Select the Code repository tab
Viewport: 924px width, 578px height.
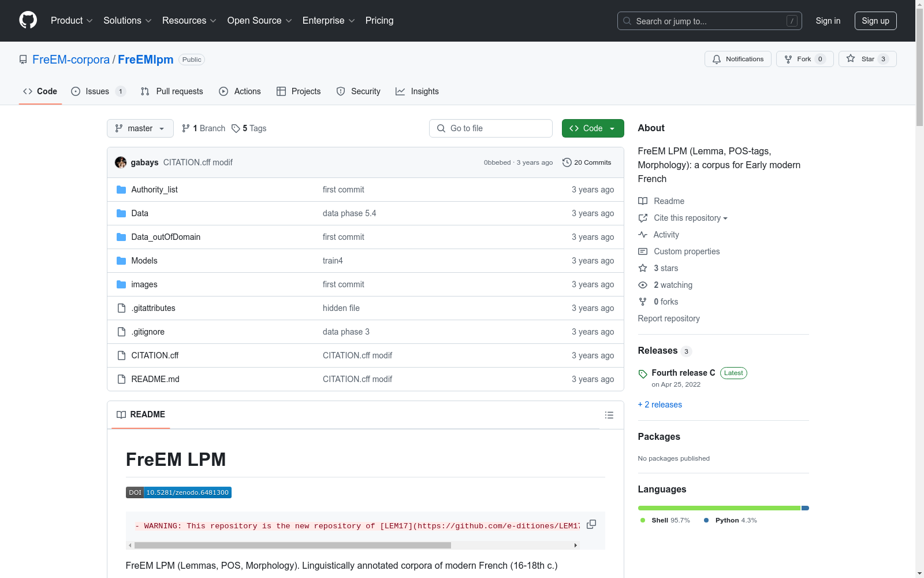[40, 91]
